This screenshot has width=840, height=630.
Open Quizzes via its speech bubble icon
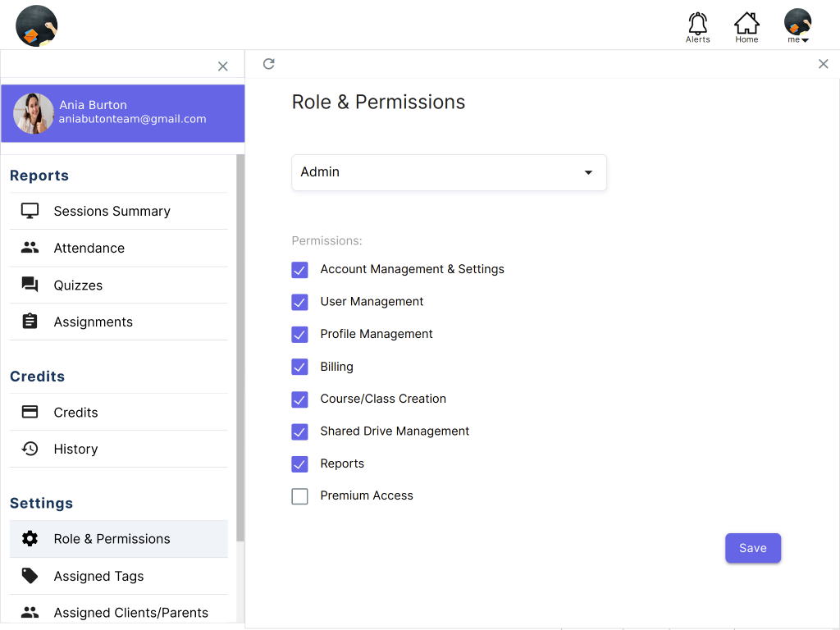coord(30,285)
